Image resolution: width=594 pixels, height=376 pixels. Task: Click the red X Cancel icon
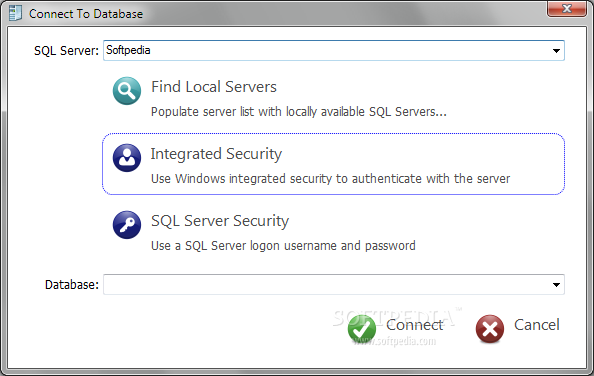coord(490,329)
